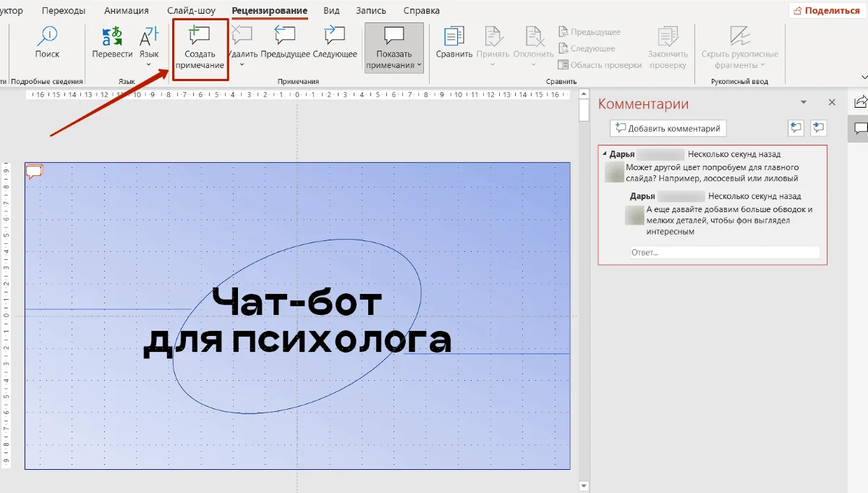Click the Поиск magnifier icon

click(x=48, y=36)
